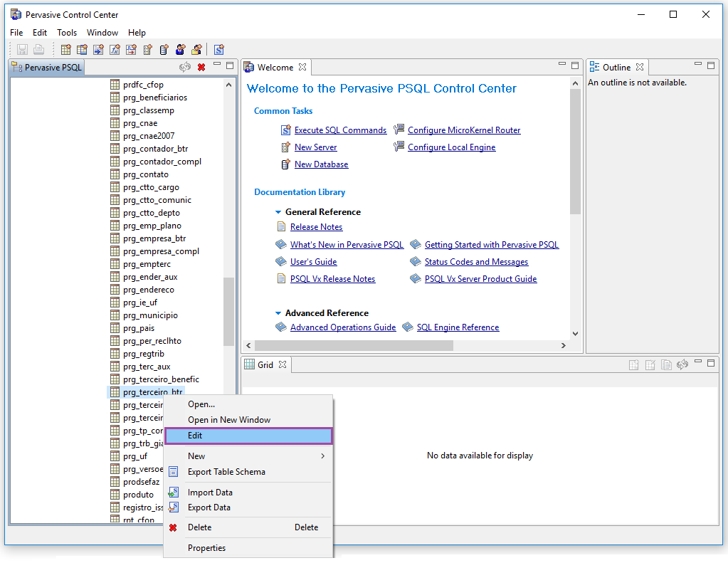This screenshot has height=563, width=728.
Task: Expand the New submenu arrow
Action: pos(323,456)
